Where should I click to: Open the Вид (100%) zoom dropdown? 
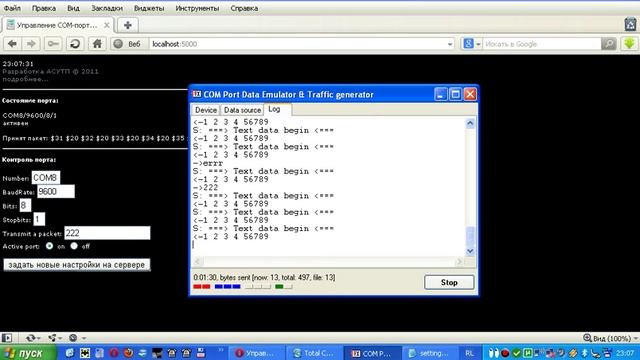pos(635,338)
